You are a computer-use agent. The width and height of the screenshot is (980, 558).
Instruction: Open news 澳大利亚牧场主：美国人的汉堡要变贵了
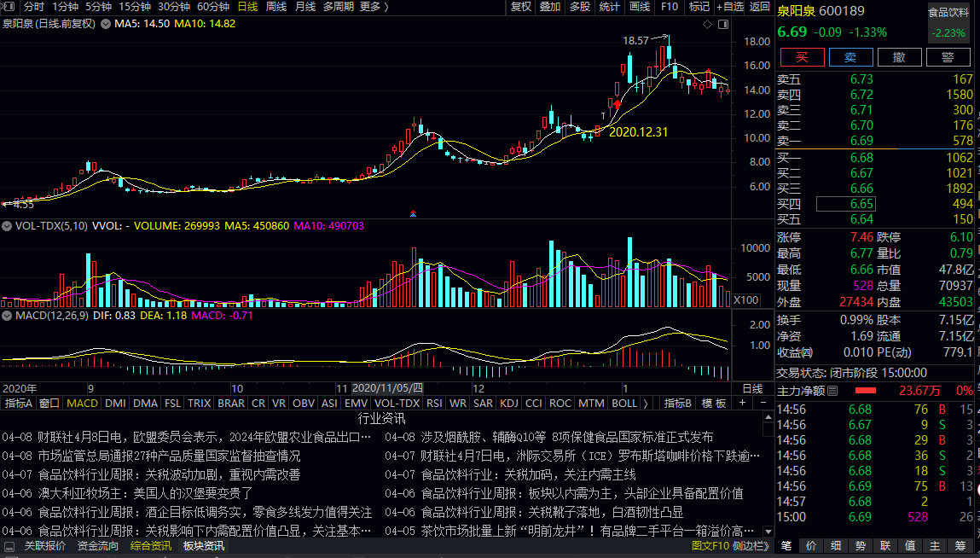(145, 493)
